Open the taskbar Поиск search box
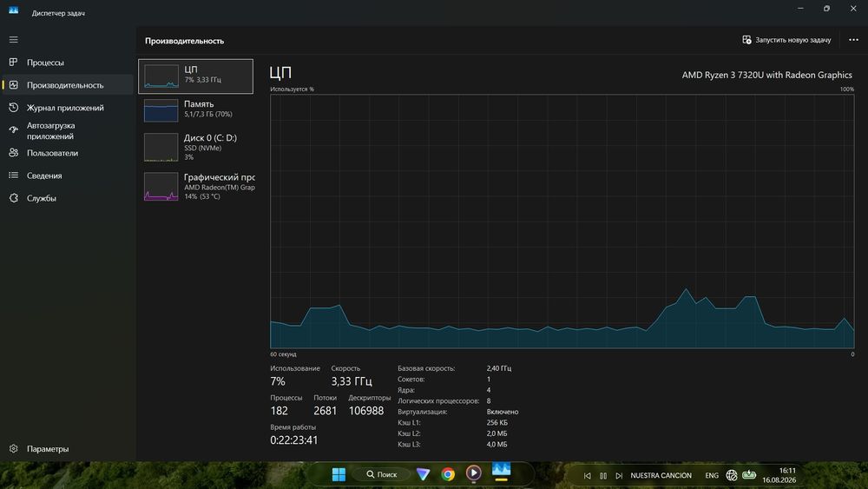Viewport: 868px width, 489px height. [x=381, y=474]
